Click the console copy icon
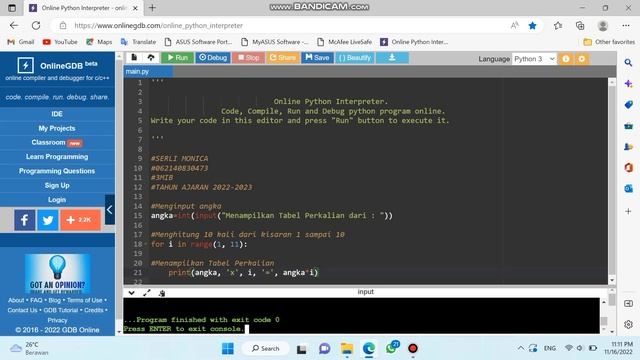The image size is (640, 360). pos(162,293)
